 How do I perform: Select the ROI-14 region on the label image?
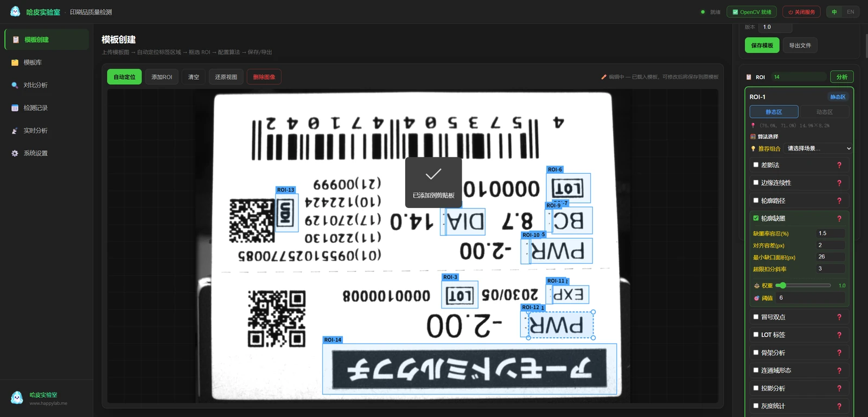point(470,369)
